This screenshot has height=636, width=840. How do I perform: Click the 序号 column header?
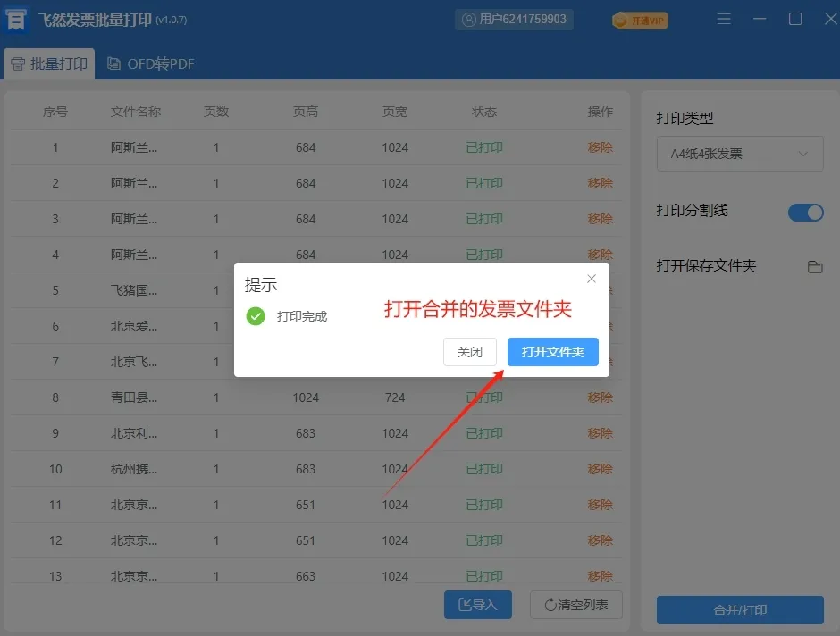[55, 112]
